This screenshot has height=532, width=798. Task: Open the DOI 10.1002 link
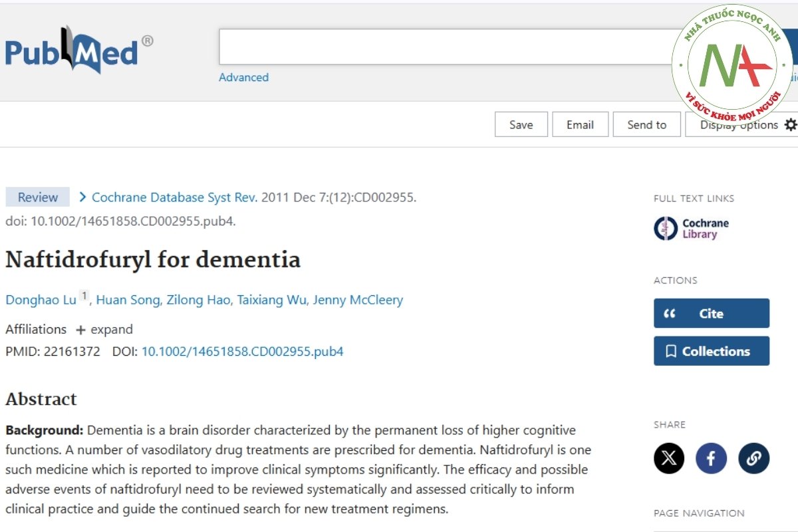pos(242,351)
